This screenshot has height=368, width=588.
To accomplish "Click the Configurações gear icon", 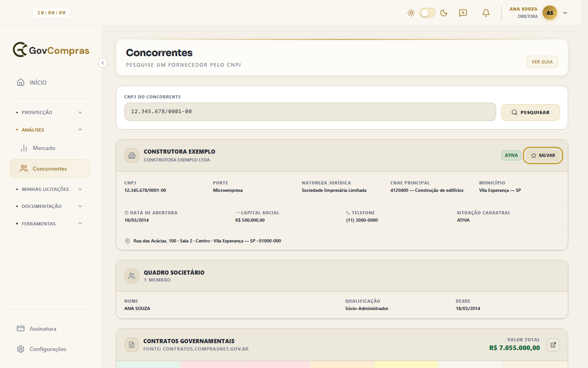I will click(x=21, y=349).
